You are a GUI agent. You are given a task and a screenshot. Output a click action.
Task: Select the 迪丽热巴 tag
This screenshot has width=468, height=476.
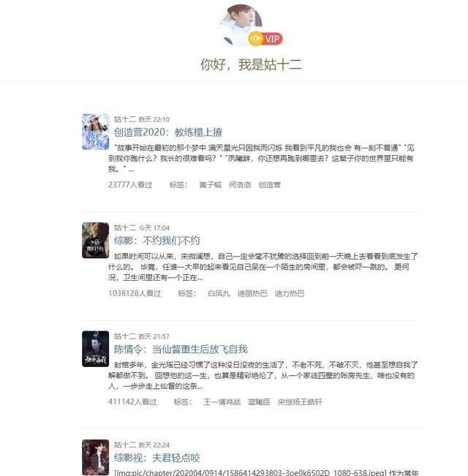(252, 293)
